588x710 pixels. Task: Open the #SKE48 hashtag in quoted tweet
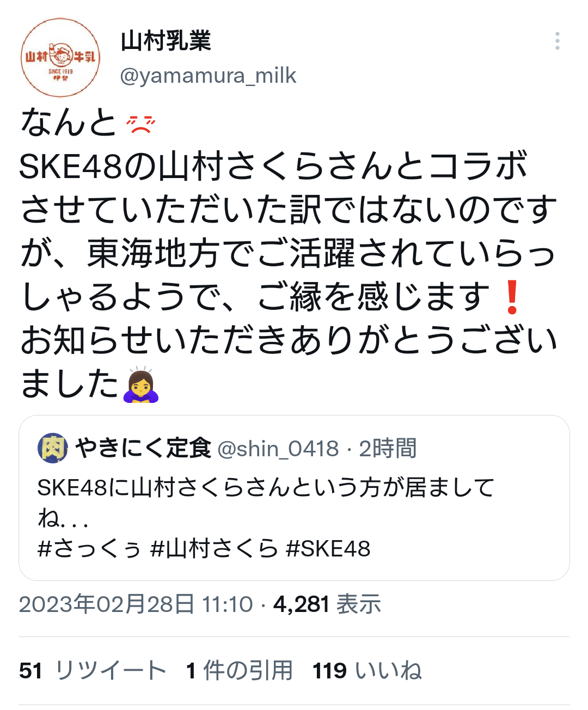pos(328,548)
